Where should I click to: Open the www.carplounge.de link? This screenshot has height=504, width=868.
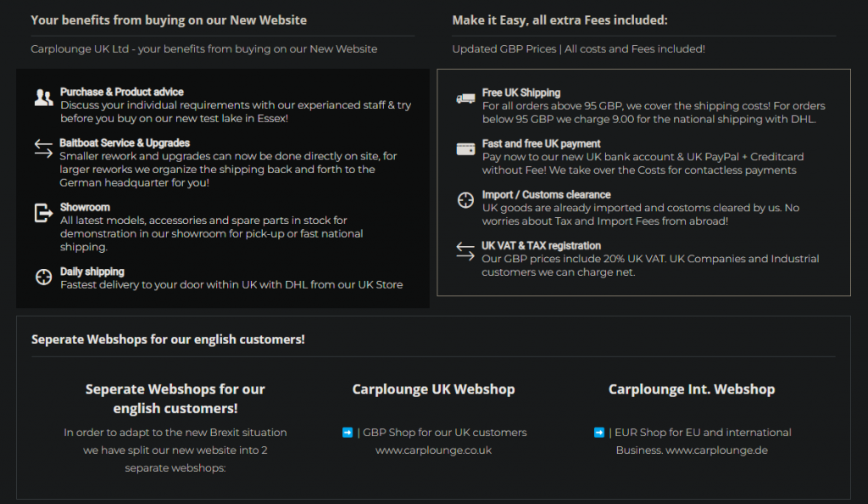pyautogui.click(x=716, y=451)
